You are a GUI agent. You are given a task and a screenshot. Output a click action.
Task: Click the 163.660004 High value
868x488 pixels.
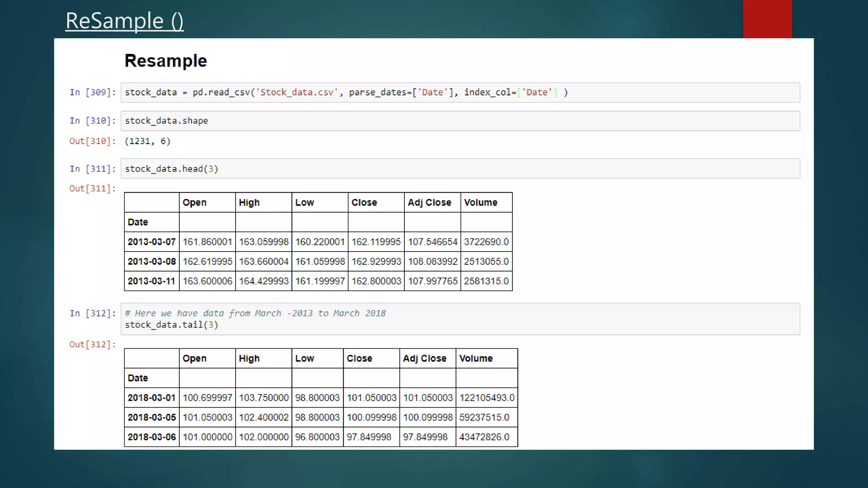[x=264, y=261]
